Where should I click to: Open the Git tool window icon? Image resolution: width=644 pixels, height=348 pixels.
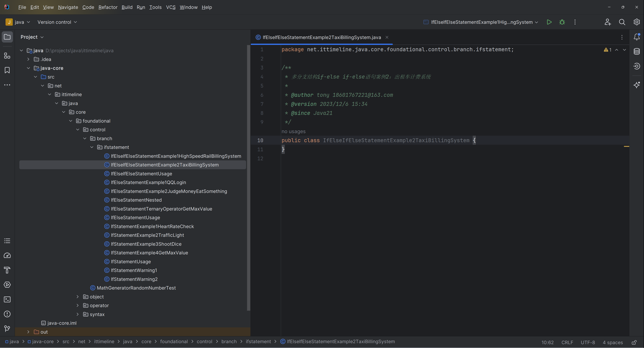(x=7, y=329)
